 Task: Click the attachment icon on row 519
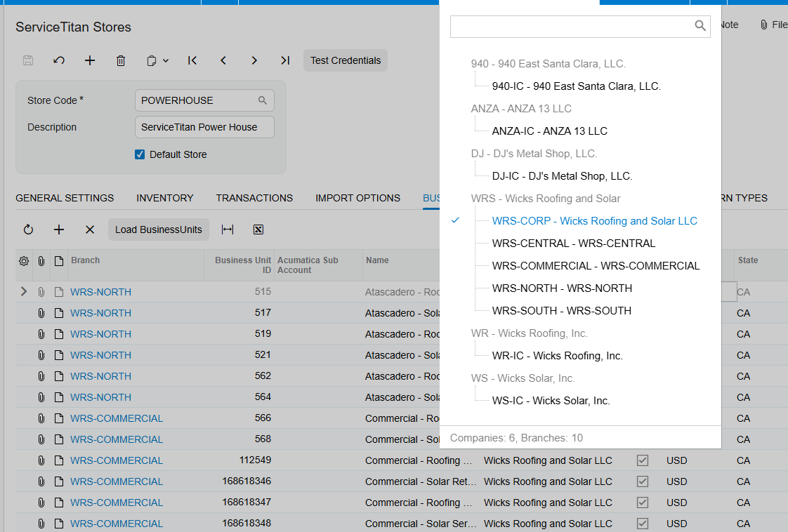point(41,334)
